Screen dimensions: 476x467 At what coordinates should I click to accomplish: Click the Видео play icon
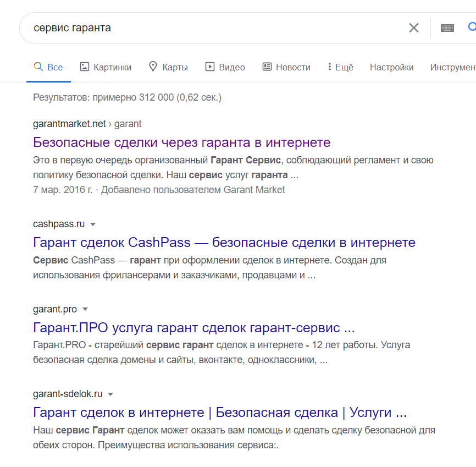[210, 67]
